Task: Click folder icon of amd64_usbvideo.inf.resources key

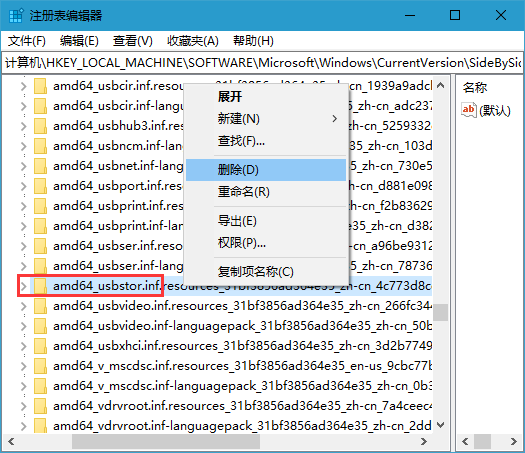Action: coord(40,306)
